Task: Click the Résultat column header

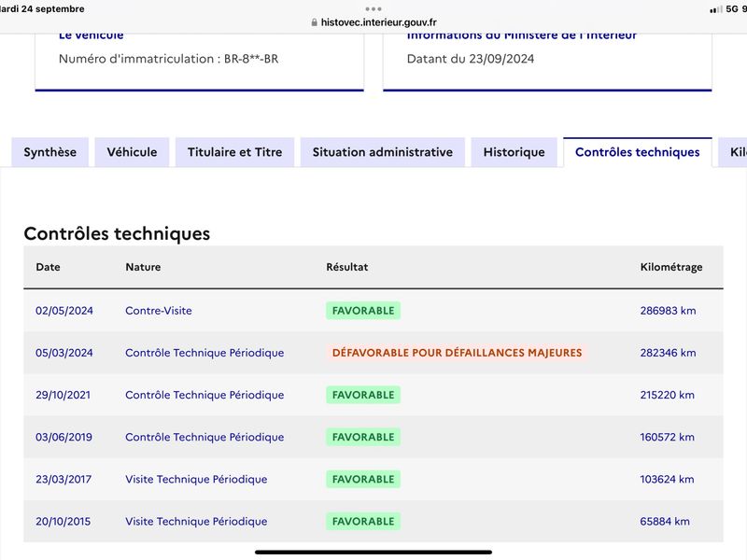Action: [346, 267]
